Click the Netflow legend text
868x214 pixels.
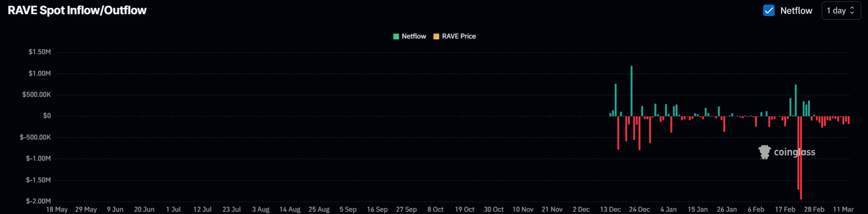point(414,36)
